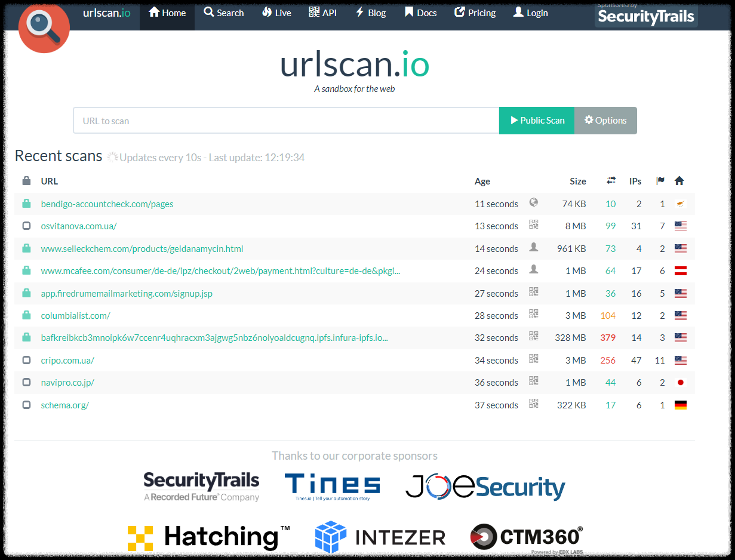
Task: Start a Public Scan
Action: coord(537,121)
